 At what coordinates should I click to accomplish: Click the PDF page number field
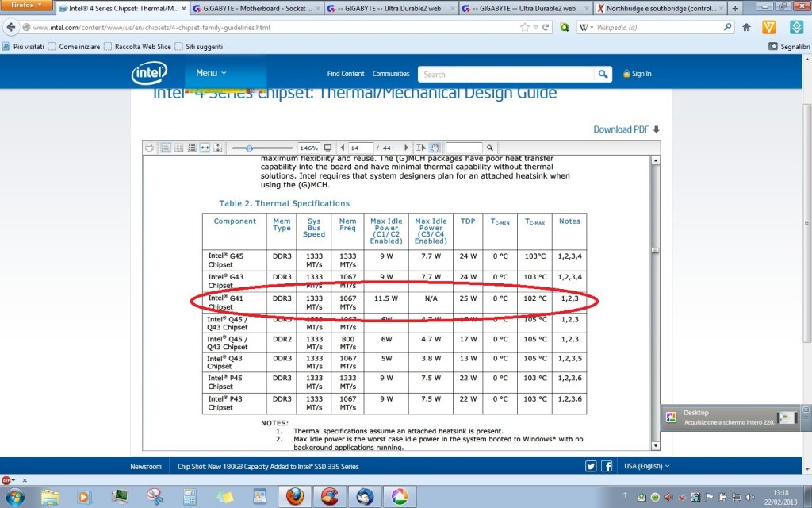coord(361,148)
